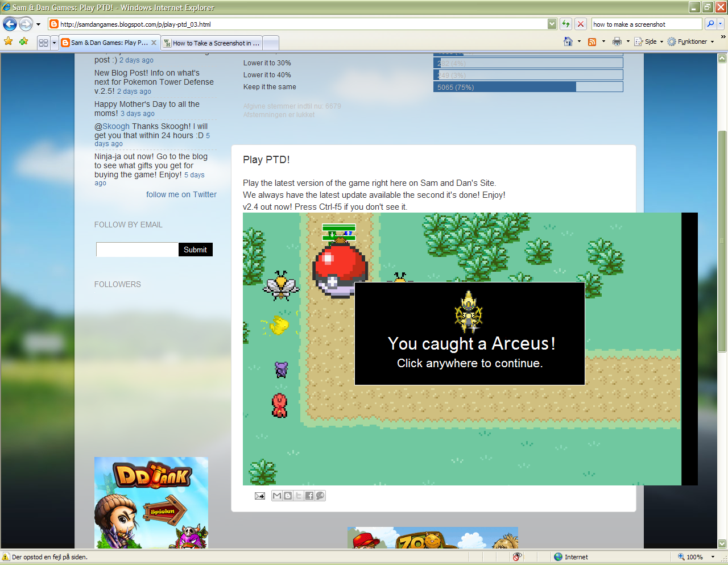The image size is (728, 565).
Task: Open the DDTank advertisement image
Action: pos(151,502)
